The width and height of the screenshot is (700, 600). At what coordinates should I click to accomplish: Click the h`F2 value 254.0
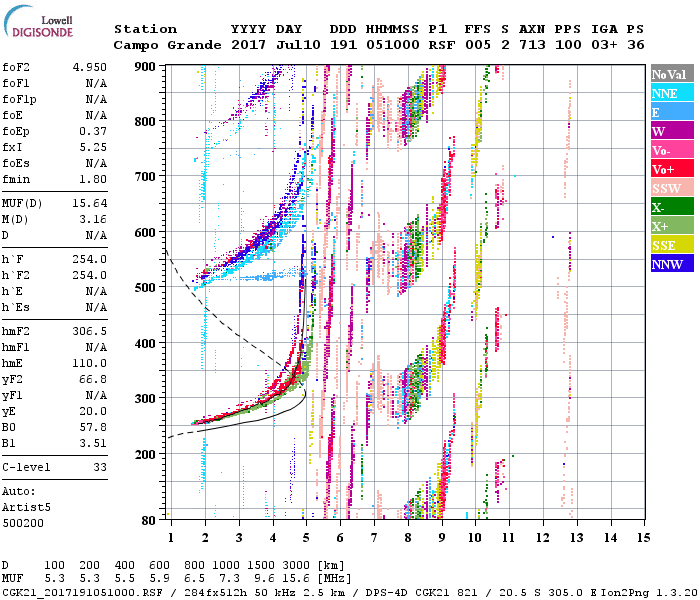click(x=90, y=275)
